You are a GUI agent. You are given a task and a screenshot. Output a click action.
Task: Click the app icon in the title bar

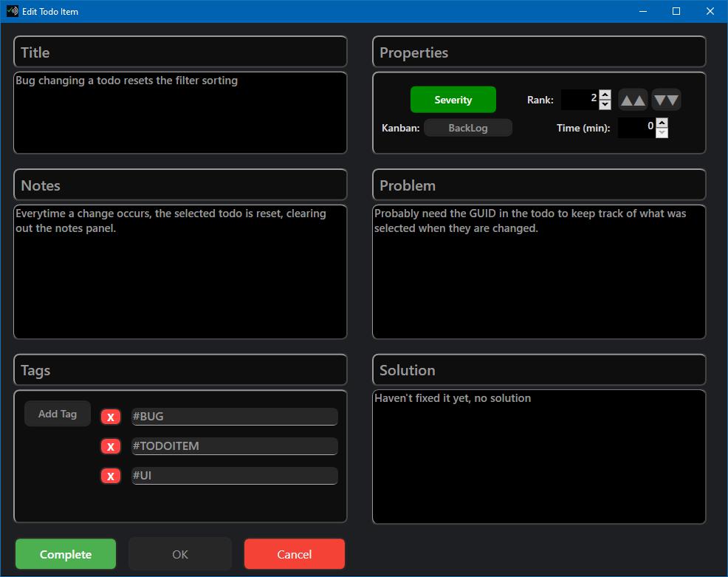[x=12, y=11]
